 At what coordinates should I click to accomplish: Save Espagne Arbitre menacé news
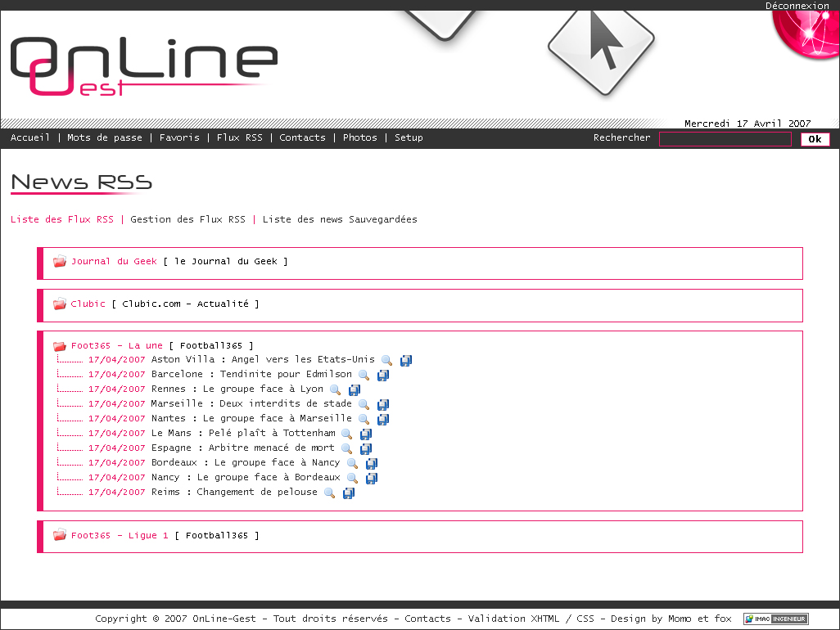pyautogui.click(x=366, y=448)
